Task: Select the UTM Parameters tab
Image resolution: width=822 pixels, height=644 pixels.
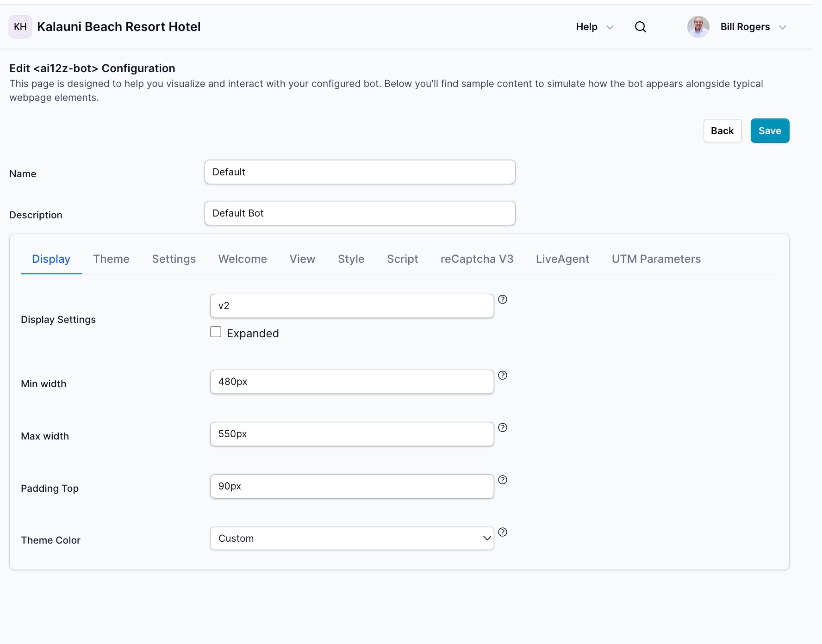Action: (656, 259)
